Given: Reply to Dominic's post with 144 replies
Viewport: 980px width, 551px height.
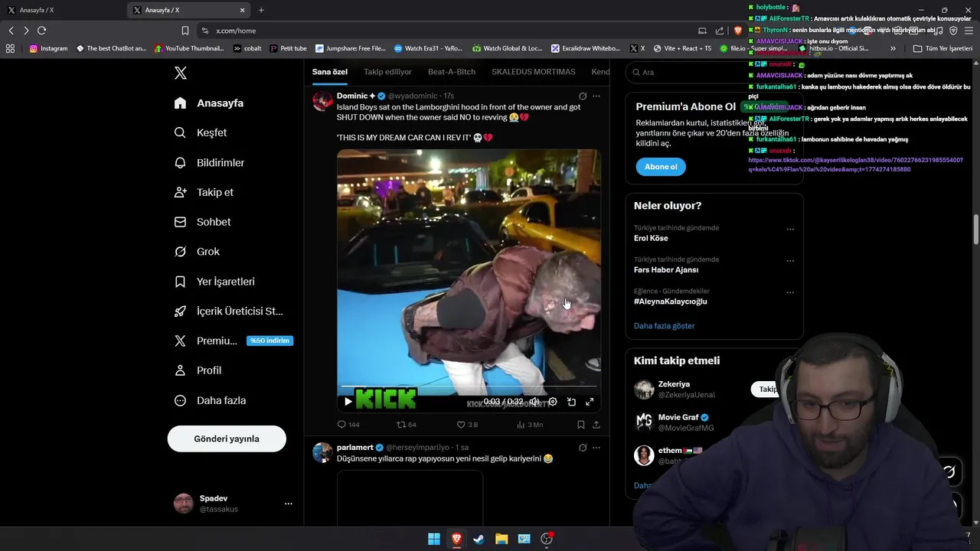Looking at the screenshot, I should [348, 425].
